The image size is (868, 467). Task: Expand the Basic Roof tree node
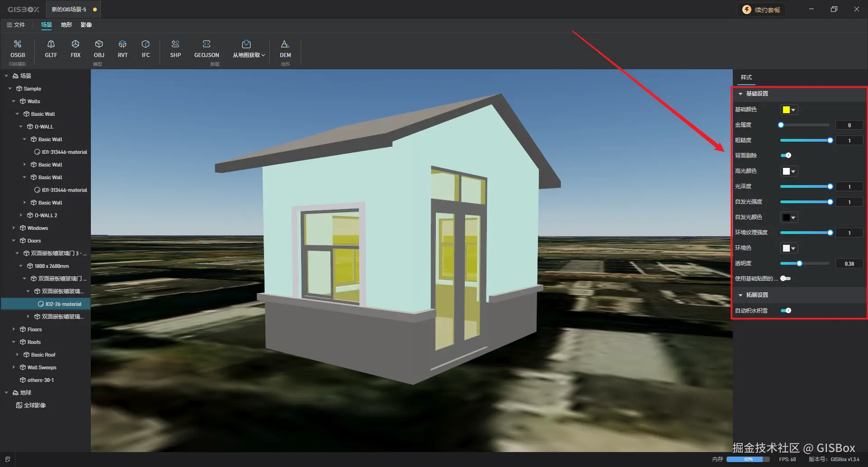[18, 354]
